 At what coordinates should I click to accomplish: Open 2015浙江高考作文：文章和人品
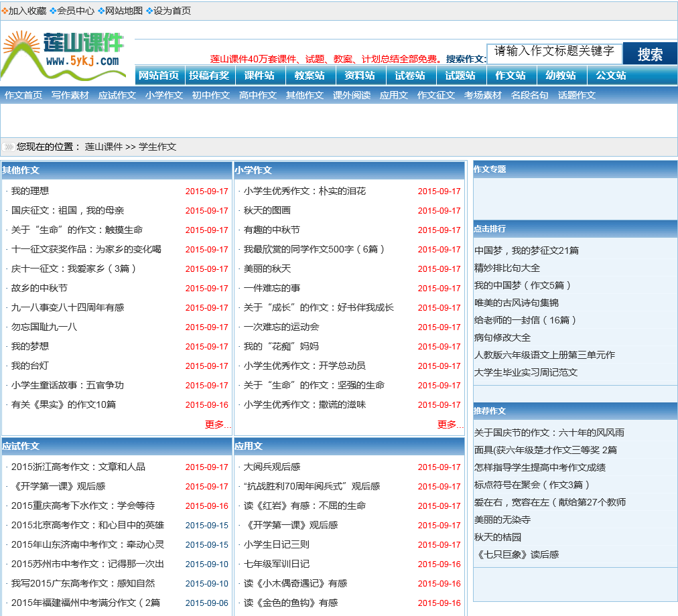[x=78, y=467]
